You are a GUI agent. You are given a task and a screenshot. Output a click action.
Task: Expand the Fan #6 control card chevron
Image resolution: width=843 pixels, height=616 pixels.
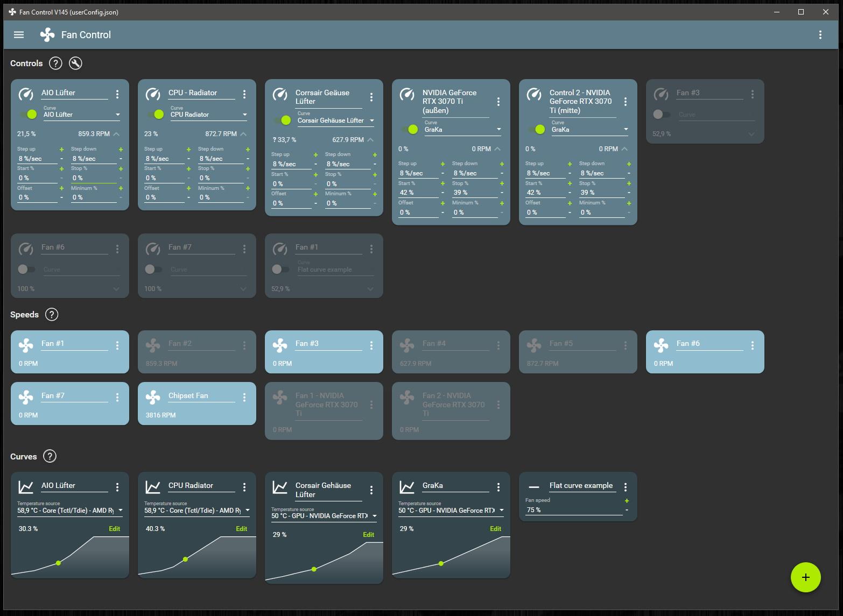click(x=116, y=289)
